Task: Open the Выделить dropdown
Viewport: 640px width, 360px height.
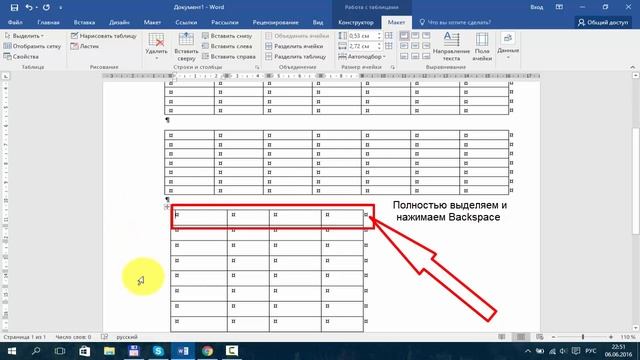Action: pyautogui.click(x=24, y=36)
